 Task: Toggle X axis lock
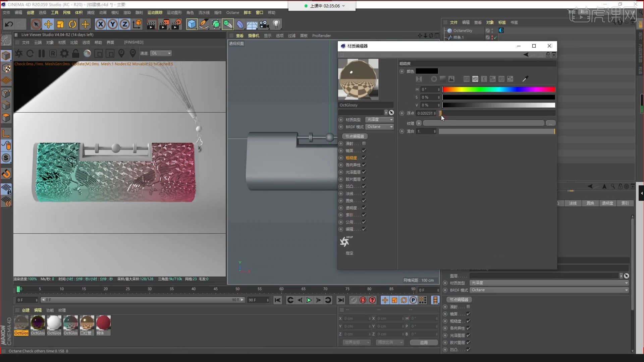(100, 24)
